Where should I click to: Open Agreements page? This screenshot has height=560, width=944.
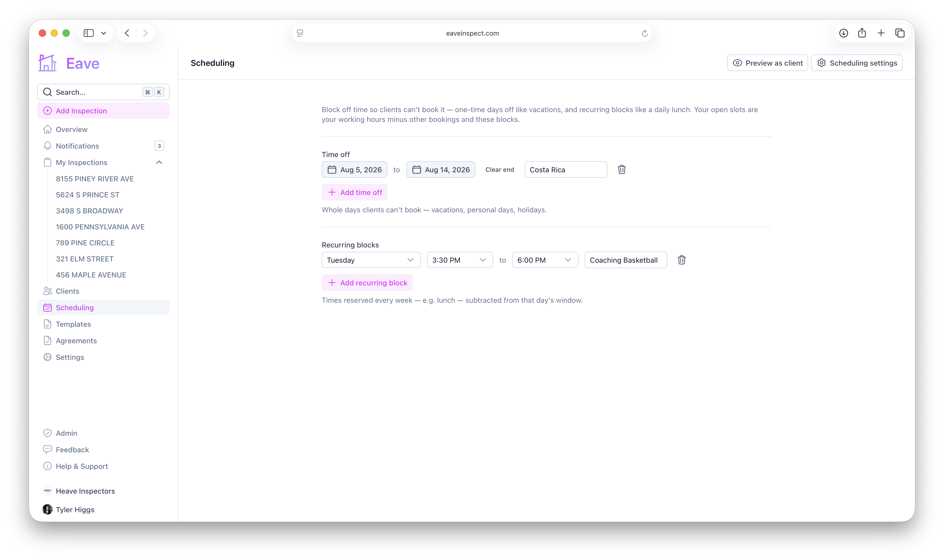pos(103,341)
